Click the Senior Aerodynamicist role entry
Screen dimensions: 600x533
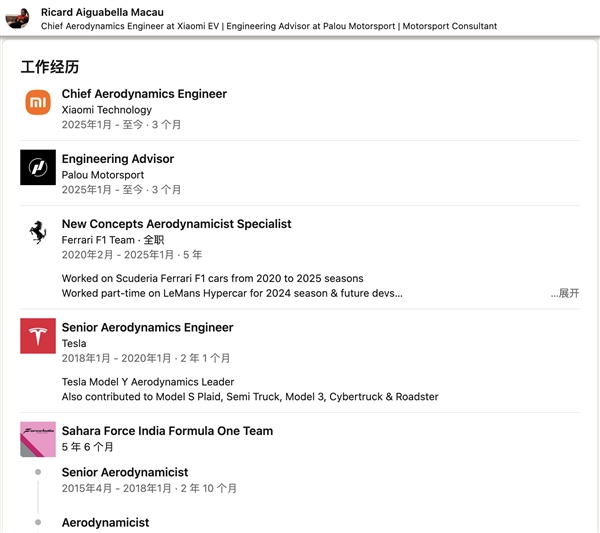click(x=125, y=472)
